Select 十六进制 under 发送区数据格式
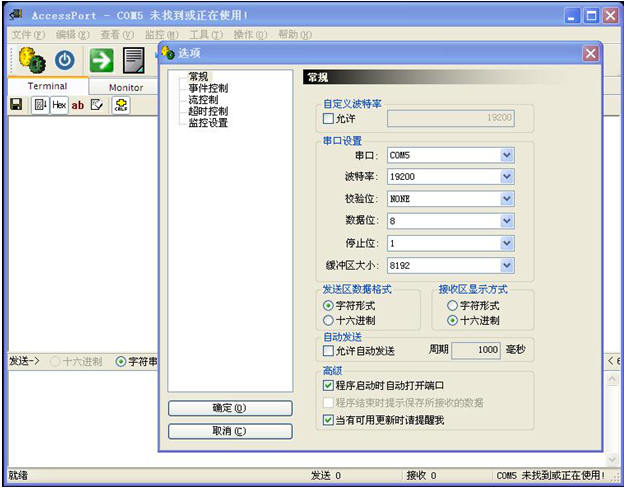626x488 pixels. (328, 320)
